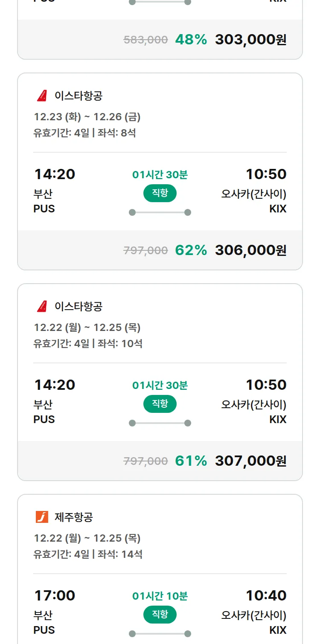The width and height of the screenshot is (320, 644).
Task: Click the 61% discount label
Action: click(x=191, y=461)
